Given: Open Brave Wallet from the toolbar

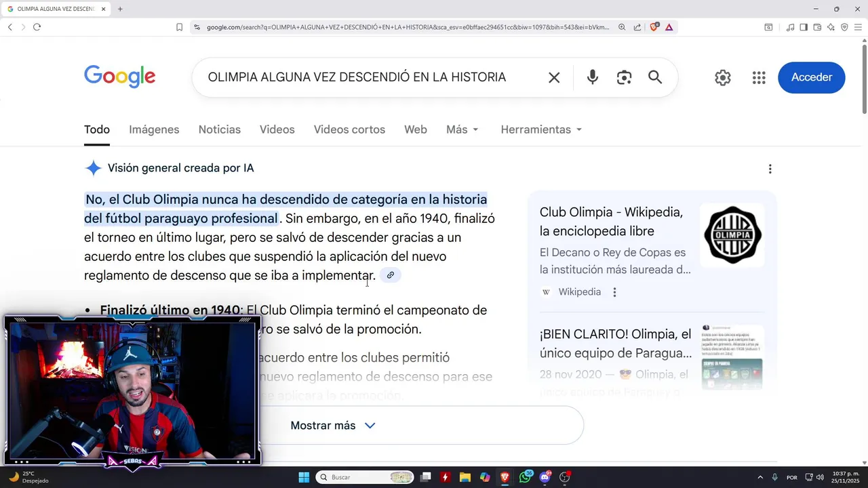Looking at the screenshot, I should (817, 27).
